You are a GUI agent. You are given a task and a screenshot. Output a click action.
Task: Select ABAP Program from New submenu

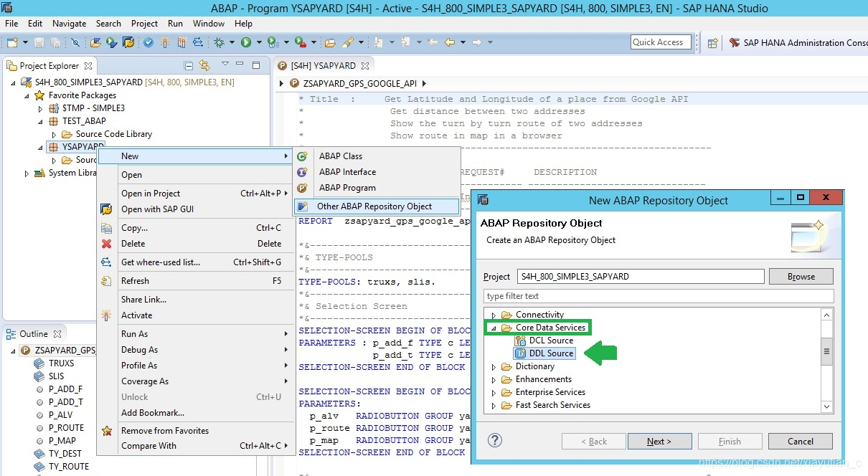coord(377,187)
